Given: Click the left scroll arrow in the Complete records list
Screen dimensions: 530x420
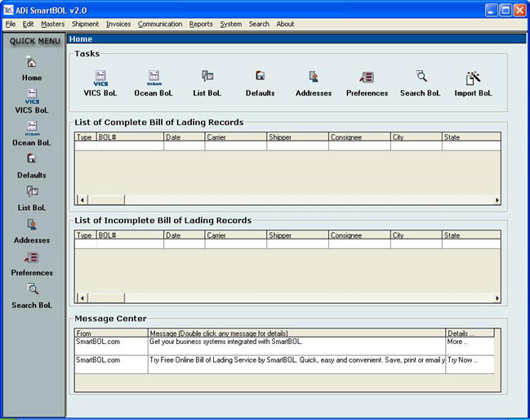Looking at the screenshot, I should click(x=82, y=200).
